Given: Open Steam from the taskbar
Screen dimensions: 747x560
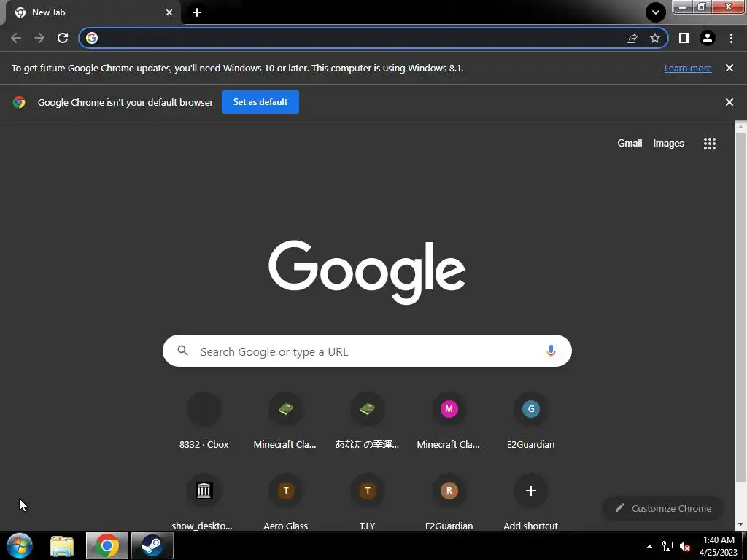Looking at the screenshot, I should coord(152,545).
